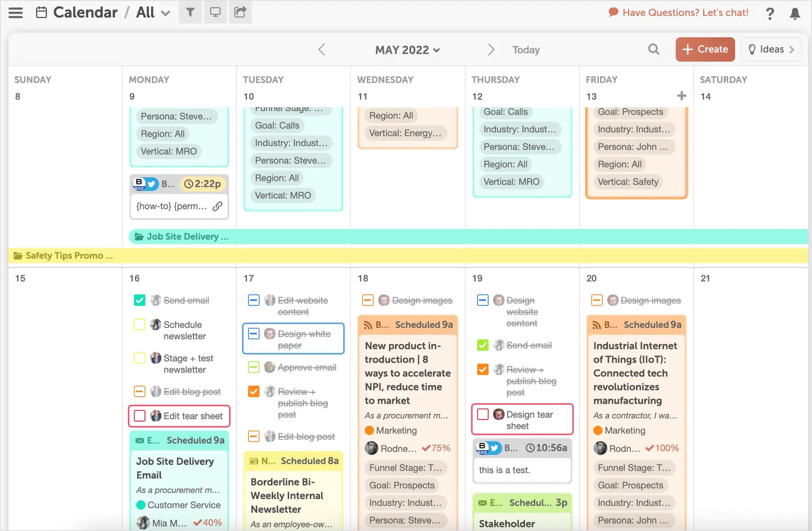Open the Job Site Delivery campaign bar
This screenshot has width=812, height=531.
point(187,237)
